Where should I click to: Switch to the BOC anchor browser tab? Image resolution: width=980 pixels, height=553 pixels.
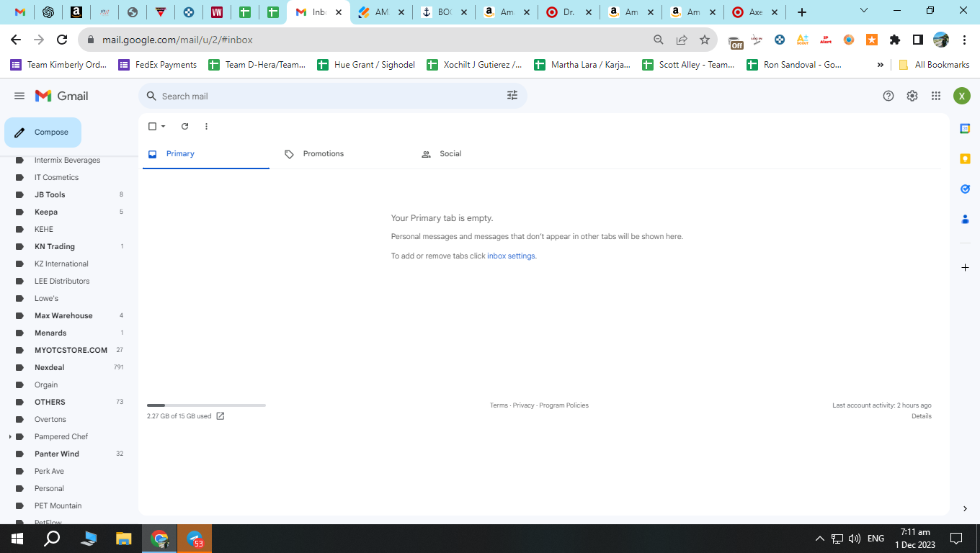pyautogui.click(x=444, y=12)
